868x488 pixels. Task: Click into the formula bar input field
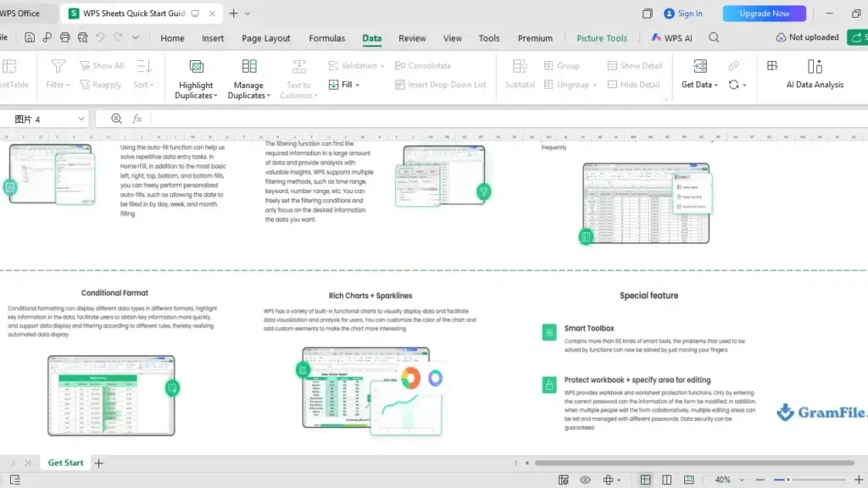click(509, 119)
